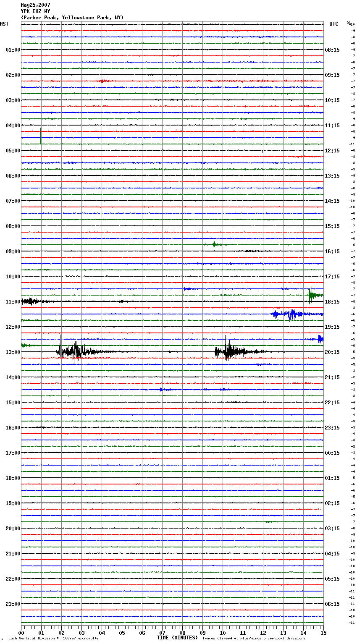Click the '00:15' UTC time label

[x=332, y=453]
